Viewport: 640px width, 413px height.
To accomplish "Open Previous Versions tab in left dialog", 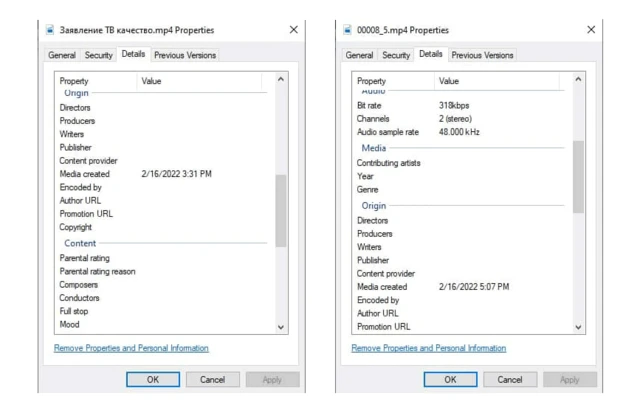I will pyautogui.click(x=185, y=55).
